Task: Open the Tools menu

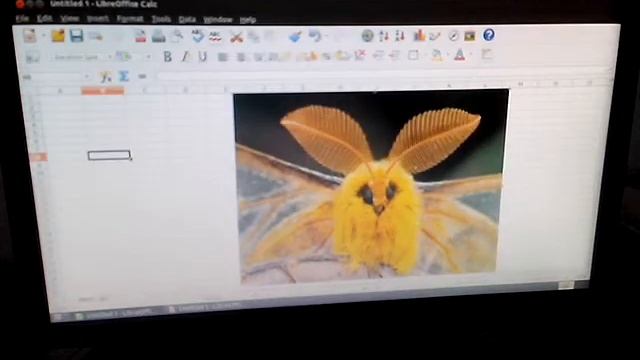Action: point(161,20)
